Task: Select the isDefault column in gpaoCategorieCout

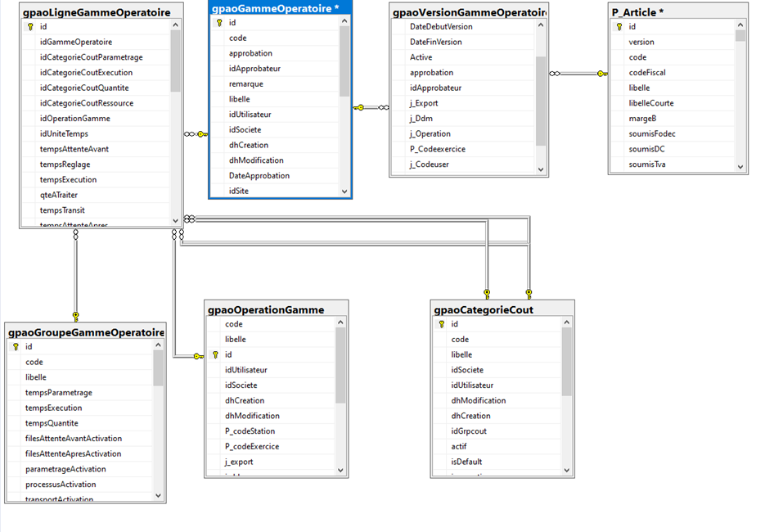Action: pyautogui.click(x=466, y=462)
